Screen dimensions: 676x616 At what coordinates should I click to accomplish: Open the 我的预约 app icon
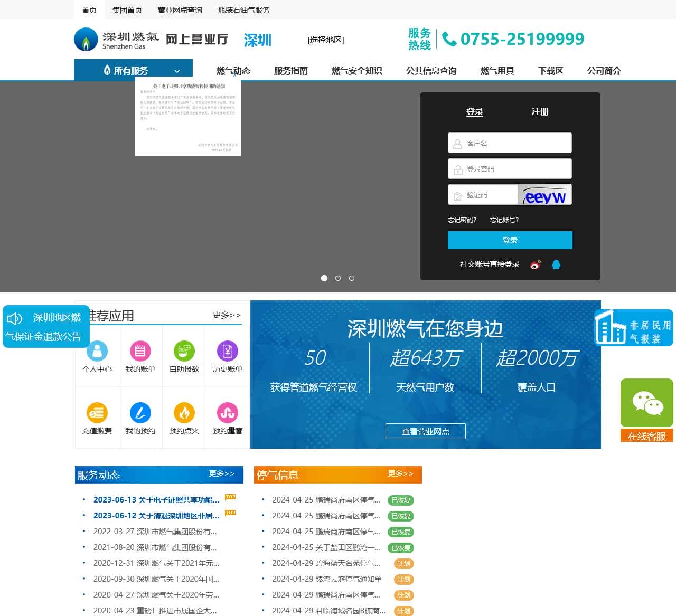point(140,413)
